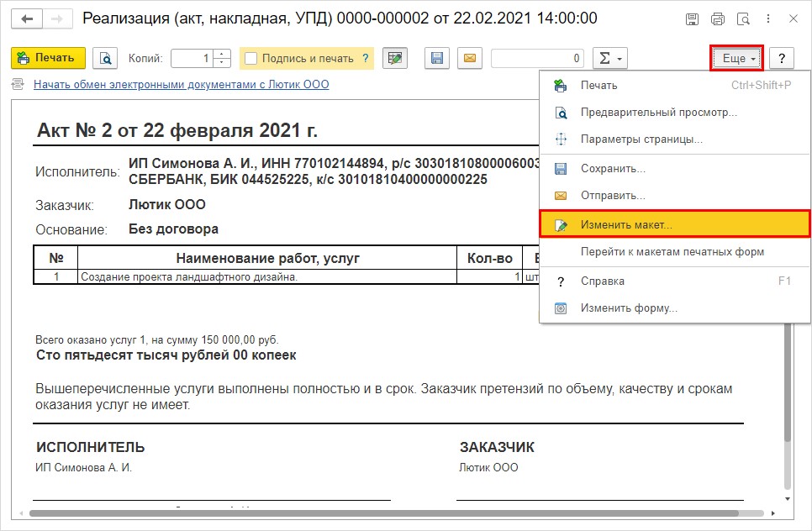Open the Еще dropdown menu
The width and height of the screenshot is (812, 531).
[736, 58]
